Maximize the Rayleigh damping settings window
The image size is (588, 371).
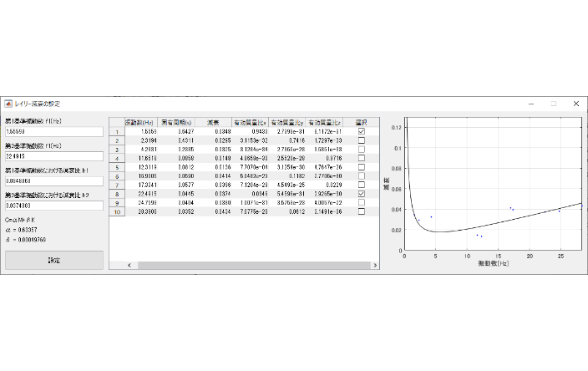(553, 104)
